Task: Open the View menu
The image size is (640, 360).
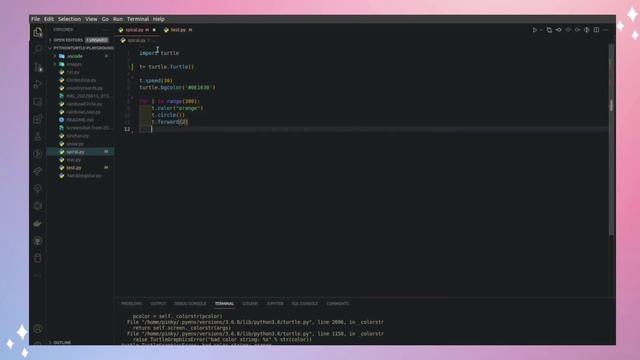Action: tap(91, 19)
